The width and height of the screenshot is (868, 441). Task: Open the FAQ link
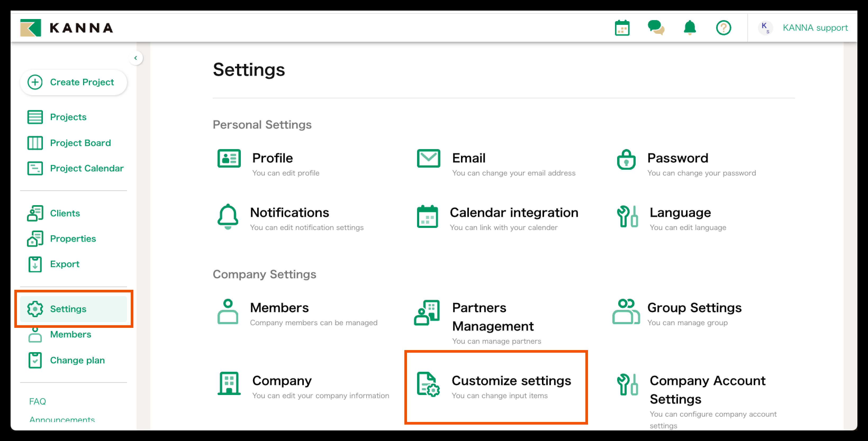[x=37, y=401]
